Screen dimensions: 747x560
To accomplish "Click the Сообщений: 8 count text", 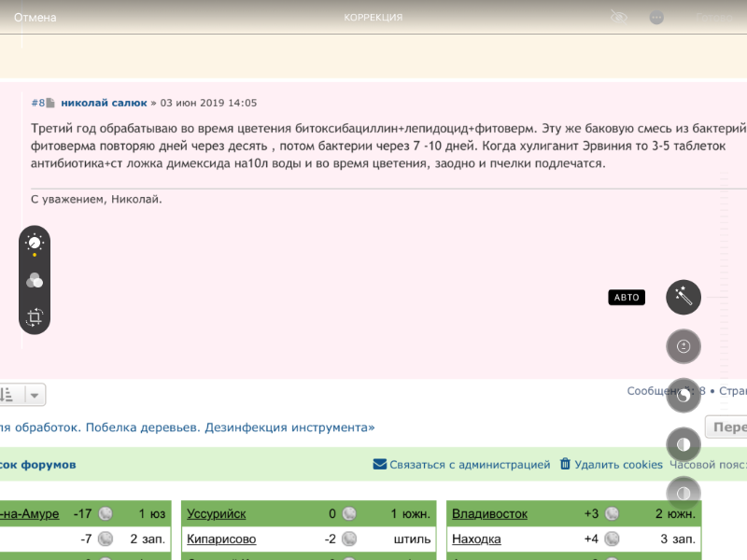I will tap(666, 391).
